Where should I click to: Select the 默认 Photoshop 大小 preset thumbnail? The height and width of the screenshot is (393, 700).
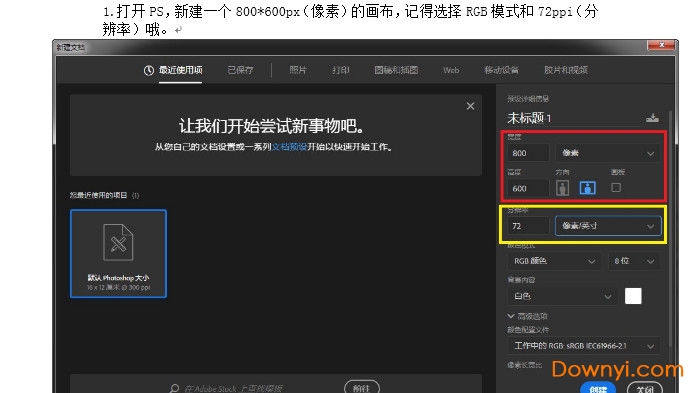(x=118, y=253)
